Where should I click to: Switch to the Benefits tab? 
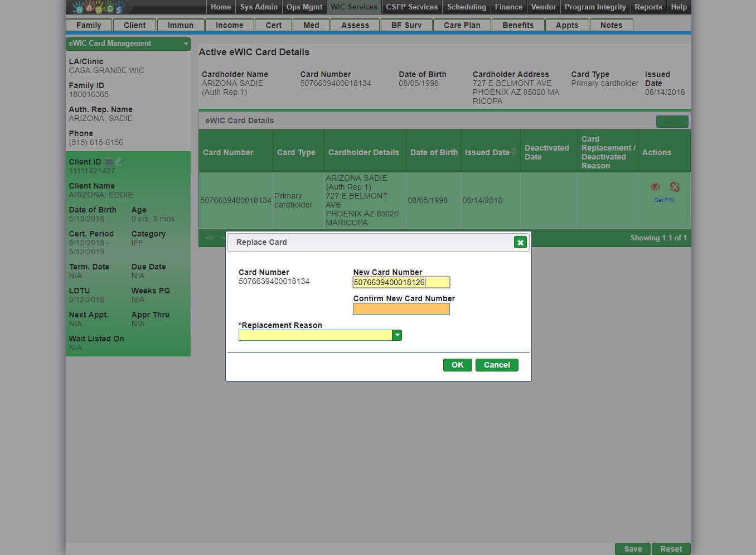click(518, 25)
